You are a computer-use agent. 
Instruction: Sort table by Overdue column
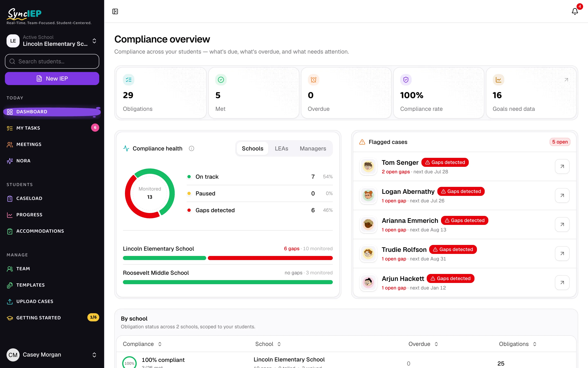[423, 344]
